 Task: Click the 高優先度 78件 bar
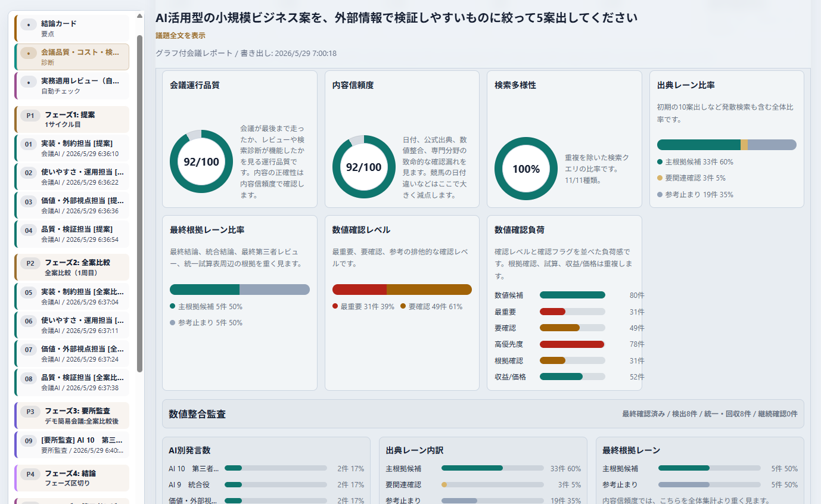tap(573, 344)
